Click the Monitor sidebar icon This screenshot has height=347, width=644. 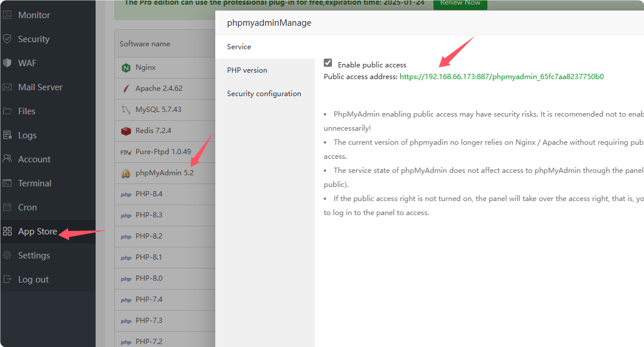[x=7, y=15]
